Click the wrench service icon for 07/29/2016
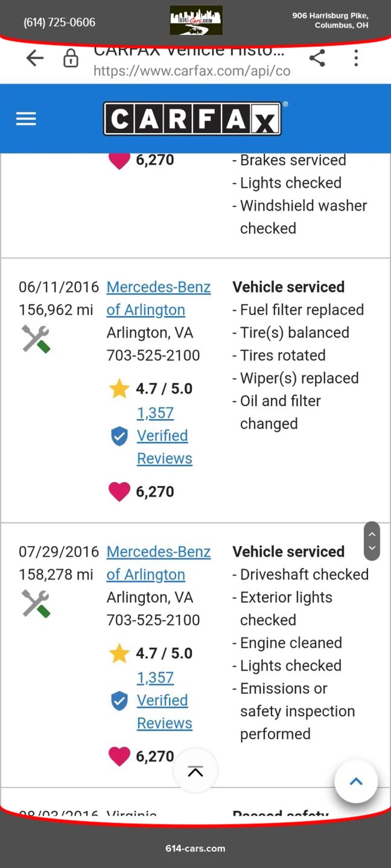This screenshot has width=391, height=868. tap(36, 603)
